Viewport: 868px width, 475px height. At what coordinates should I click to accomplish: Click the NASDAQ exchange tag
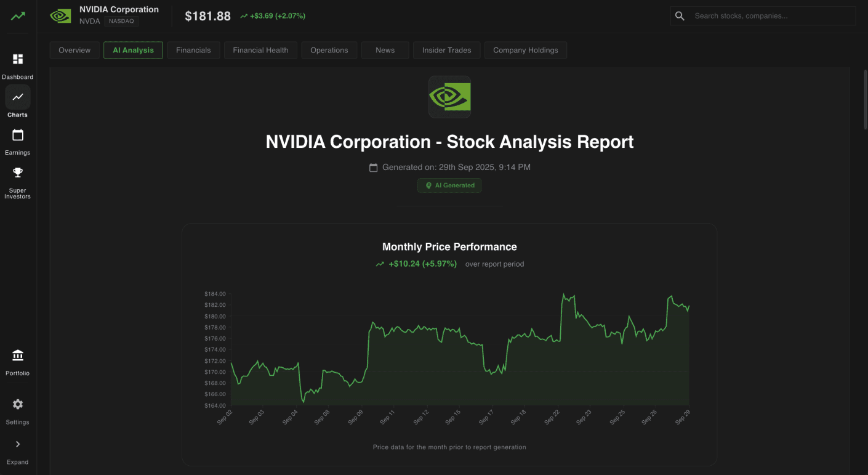pyautogui.click(x=121, y=21)
